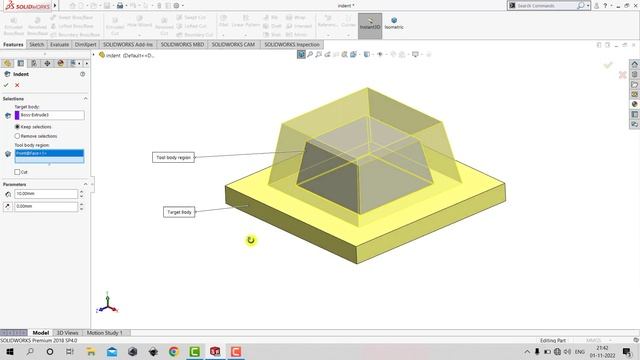The height and width of the screenshot is (360, 640).
Task: Open the SOLIDWORKS MBD tab
Action: [x=182, y=44]
